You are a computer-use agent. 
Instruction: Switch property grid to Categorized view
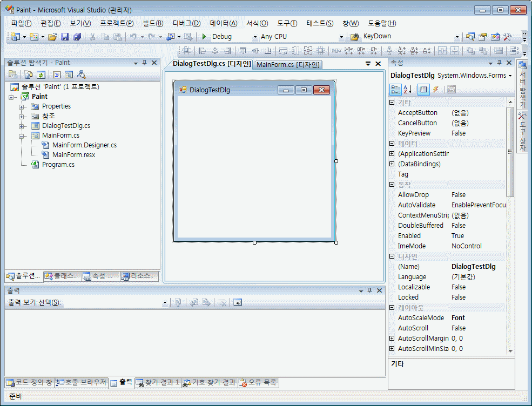(x=395, y=90)
